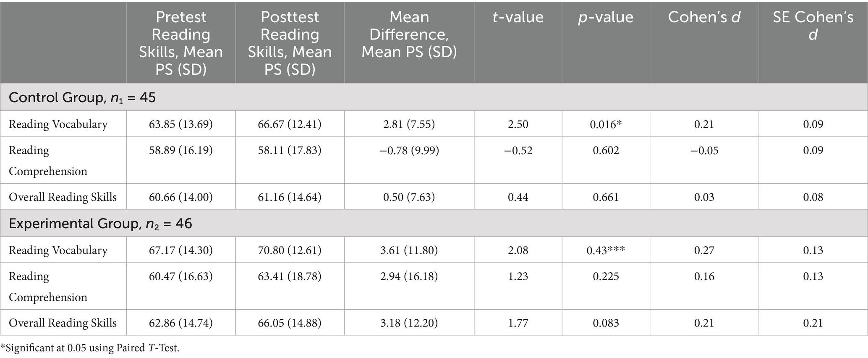Image resolution: width=868 pixels, height=358 pixels.
Task: Select the 0.661 p-value cell
Action: [606, 197]
